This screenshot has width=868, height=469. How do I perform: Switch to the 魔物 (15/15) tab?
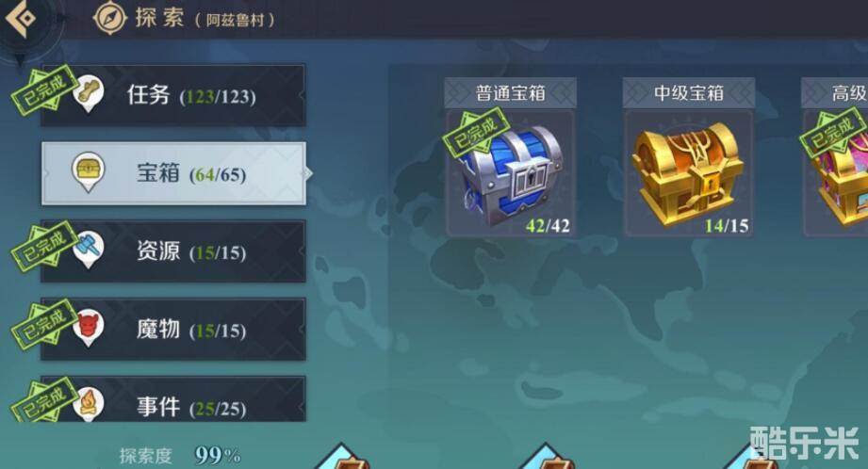point(173,330)
